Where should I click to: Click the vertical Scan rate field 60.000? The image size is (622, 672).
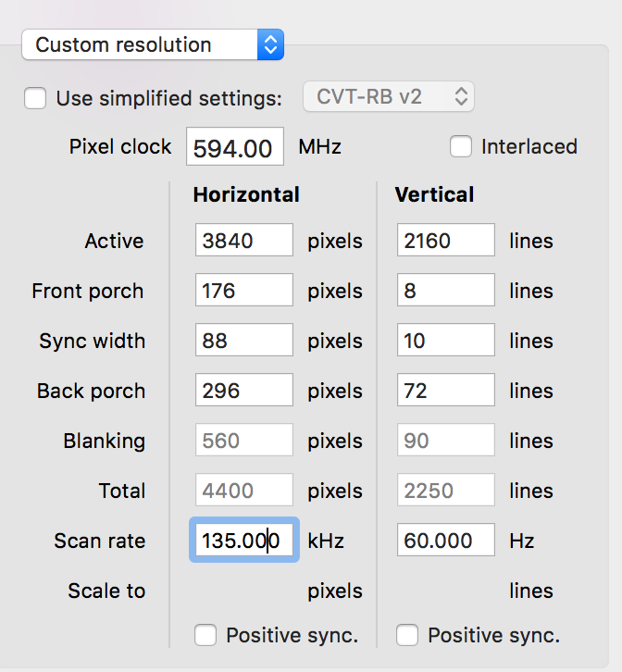pyautogui.click(x=446, y=541)
